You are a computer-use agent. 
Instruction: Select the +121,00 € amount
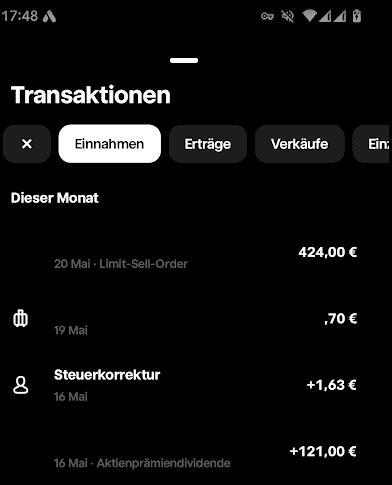(x=323, y=452)
